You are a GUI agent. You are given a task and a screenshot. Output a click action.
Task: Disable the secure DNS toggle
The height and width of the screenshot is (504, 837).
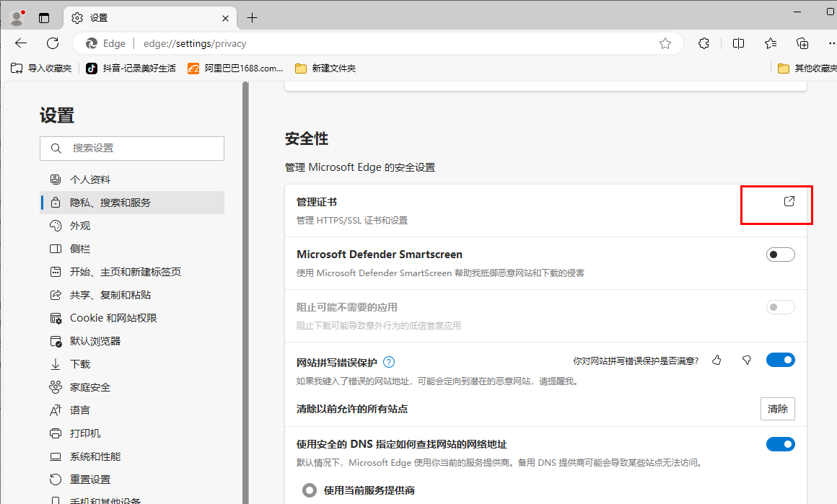point(781,444)
